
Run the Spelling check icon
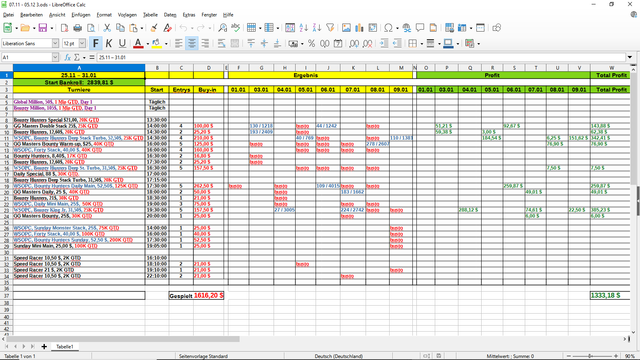tap(236, 28)
